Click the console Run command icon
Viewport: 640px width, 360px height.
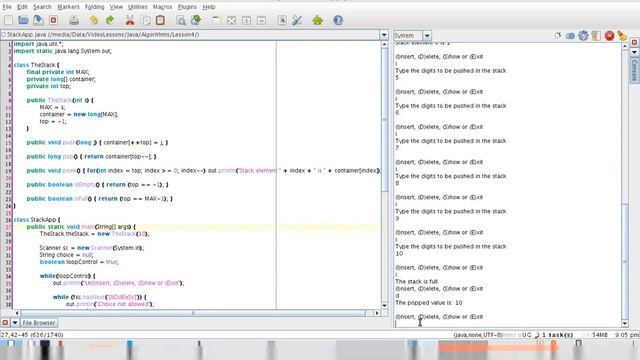tap(570, 36)
